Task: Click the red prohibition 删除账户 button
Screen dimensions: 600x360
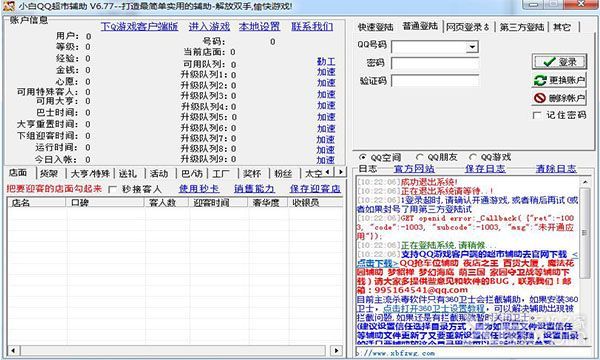Action: (x=559, y=98)
